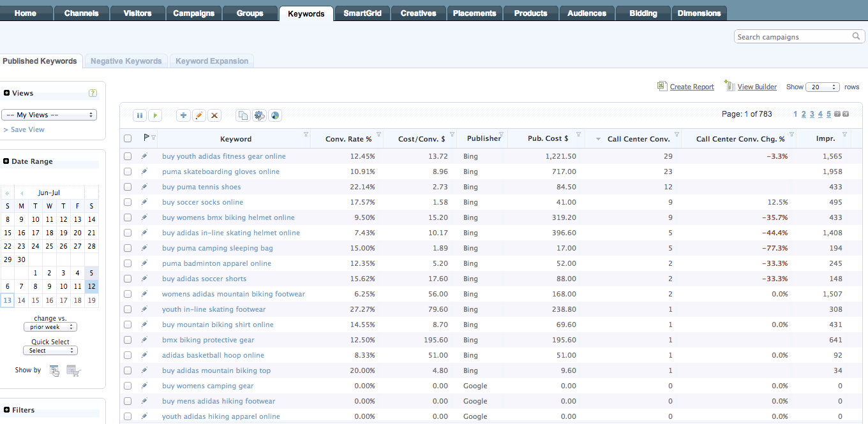Viewport: 868px width, 424px height.
Task: Open filter icon on Keyword column header
Action: click(x=306, y=135)
